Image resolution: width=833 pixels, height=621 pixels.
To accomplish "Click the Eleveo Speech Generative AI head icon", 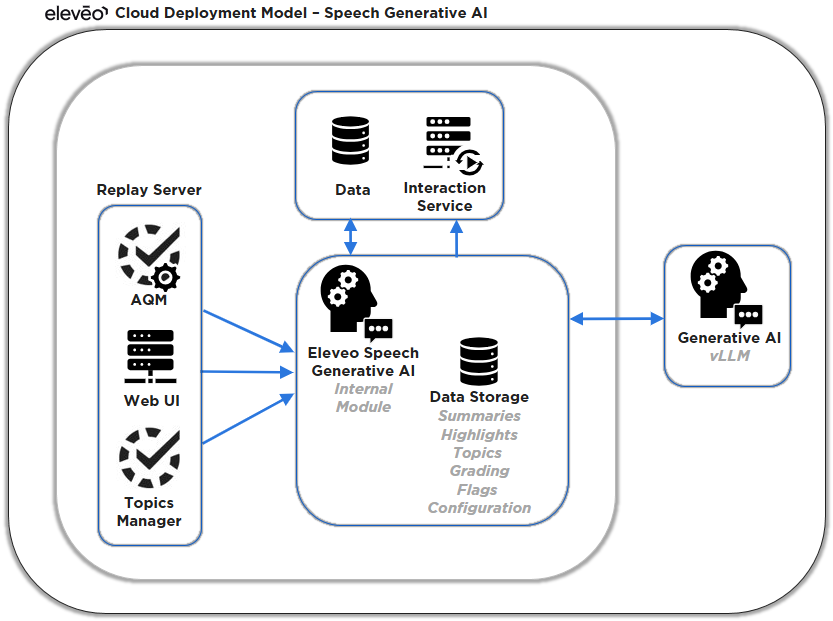I will [354, 299].
